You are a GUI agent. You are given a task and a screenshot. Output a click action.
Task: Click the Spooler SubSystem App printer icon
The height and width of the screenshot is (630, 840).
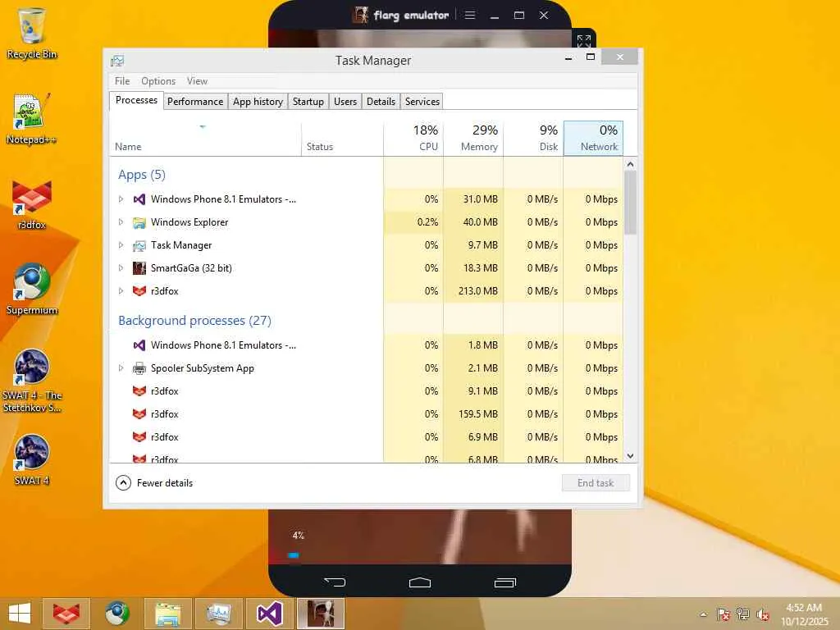[x=139, y=368]
